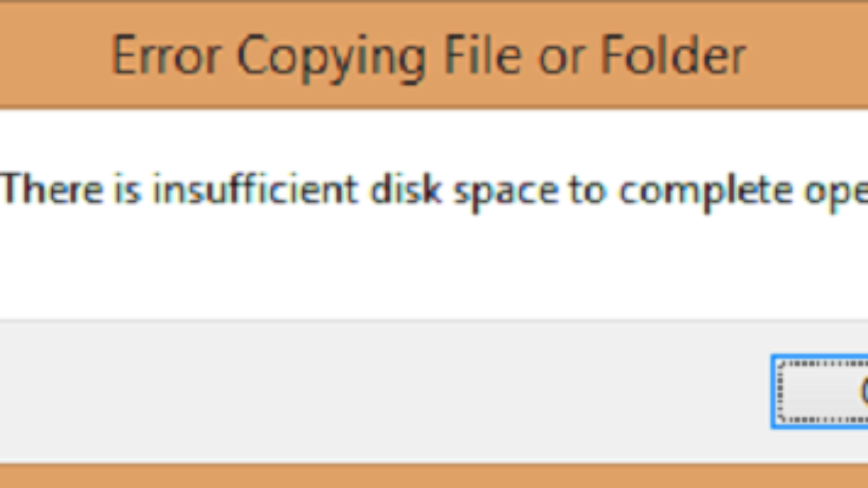The image size is (868, 488).
Task: Click the orange bottom border of the dialog
Action: coord(434,477)
